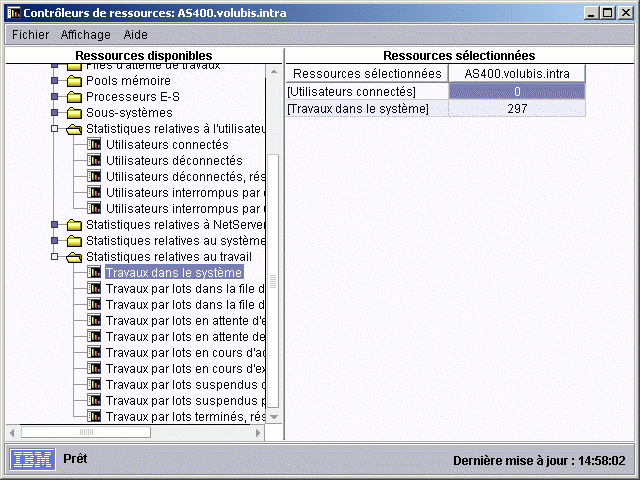Screen dimensions: 640x480
Task: Click the monitor icon beside Utilisateurs déconnectés
Action: [94, 160]
